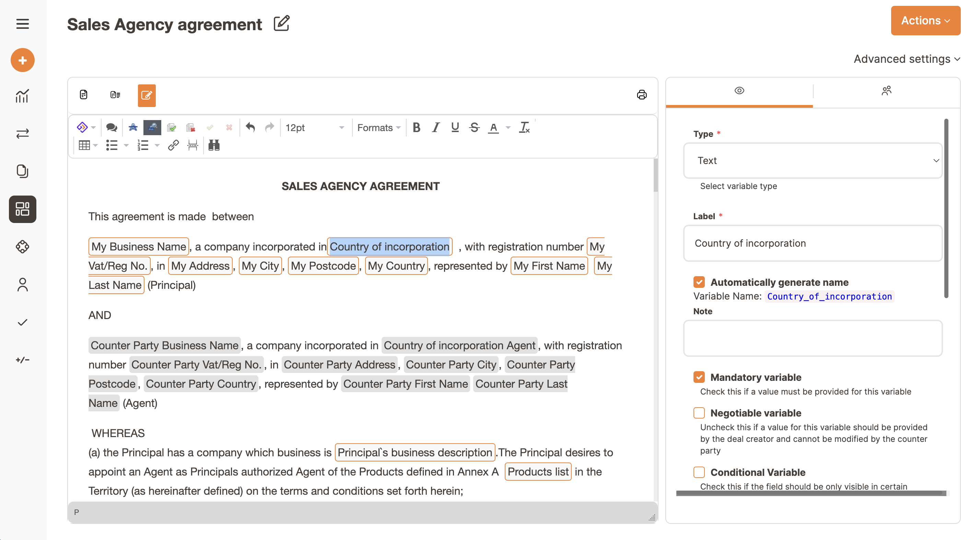
Task: Insert a page break
Action: point(192,145)
